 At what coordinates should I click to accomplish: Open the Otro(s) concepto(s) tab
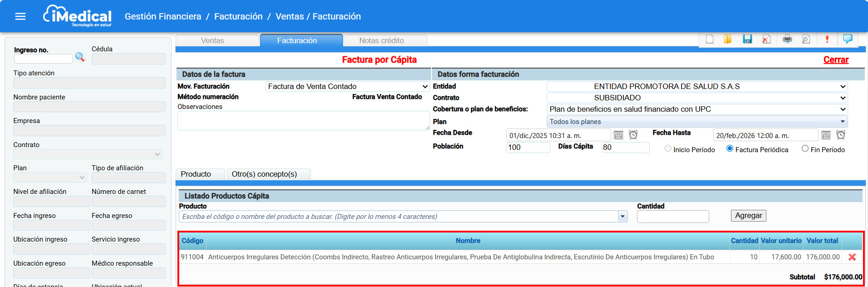[x=264, y=174]
